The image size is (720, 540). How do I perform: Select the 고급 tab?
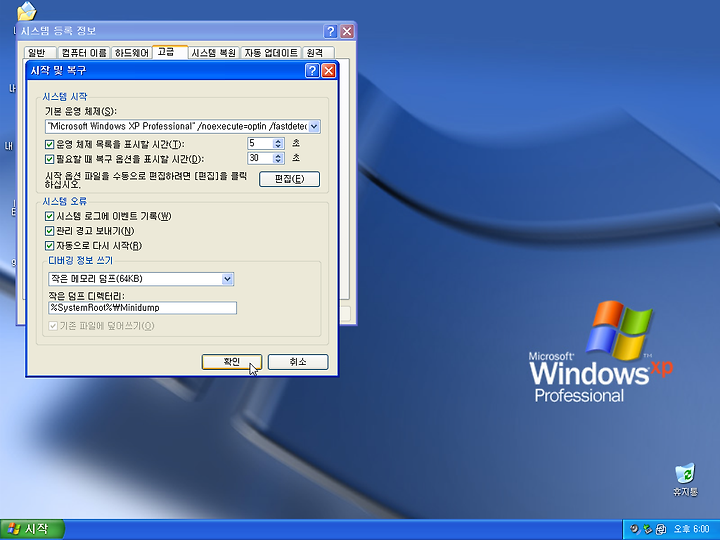tap(169, 52)
